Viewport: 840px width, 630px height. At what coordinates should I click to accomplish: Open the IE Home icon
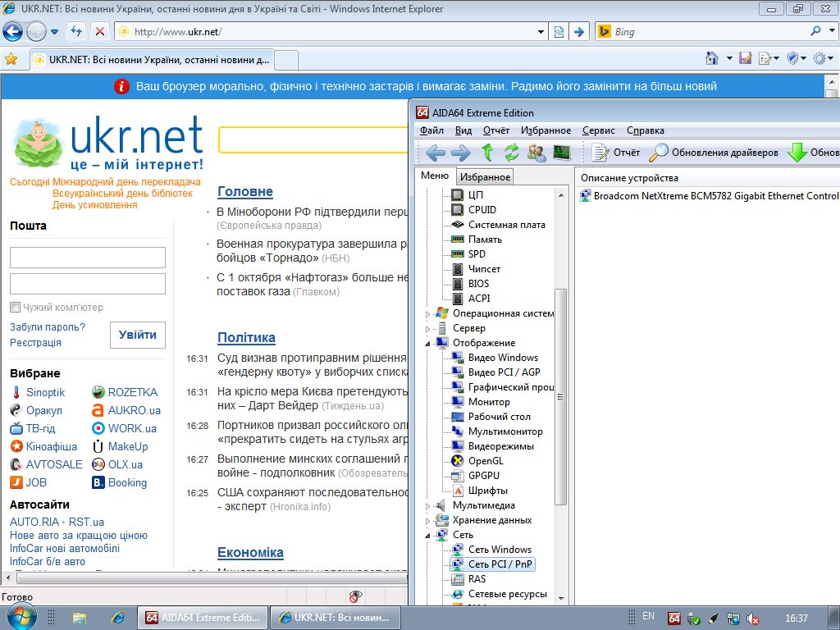tap(712, 58)
